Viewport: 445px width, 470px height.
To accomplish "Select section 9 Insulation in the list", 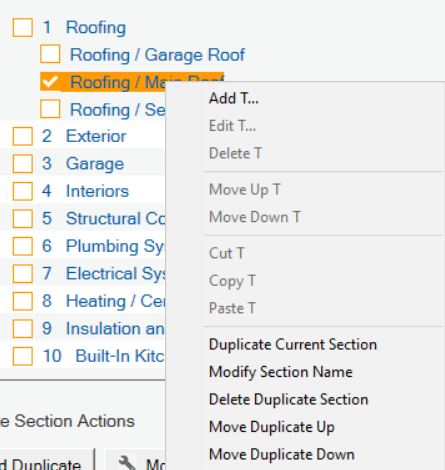I will pyautogui.click(x=115, y=329).
